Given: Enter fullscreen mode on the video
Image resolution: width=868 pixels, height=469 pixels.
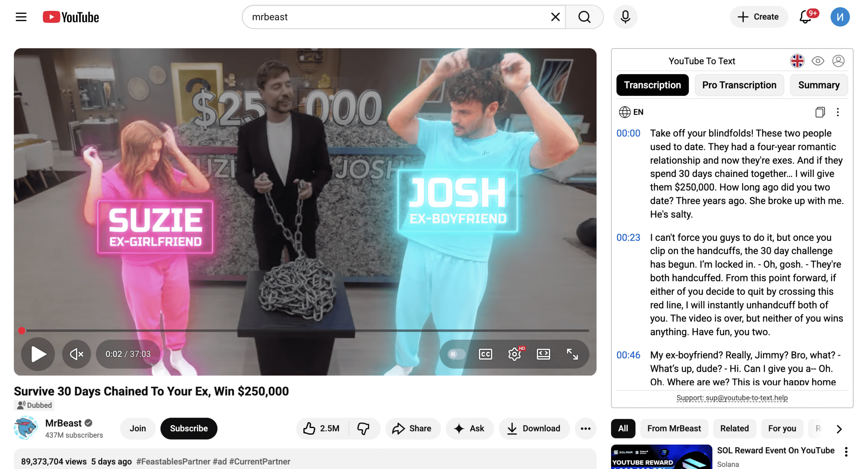Looking at the screenshot, I should [x=572, y=354].
